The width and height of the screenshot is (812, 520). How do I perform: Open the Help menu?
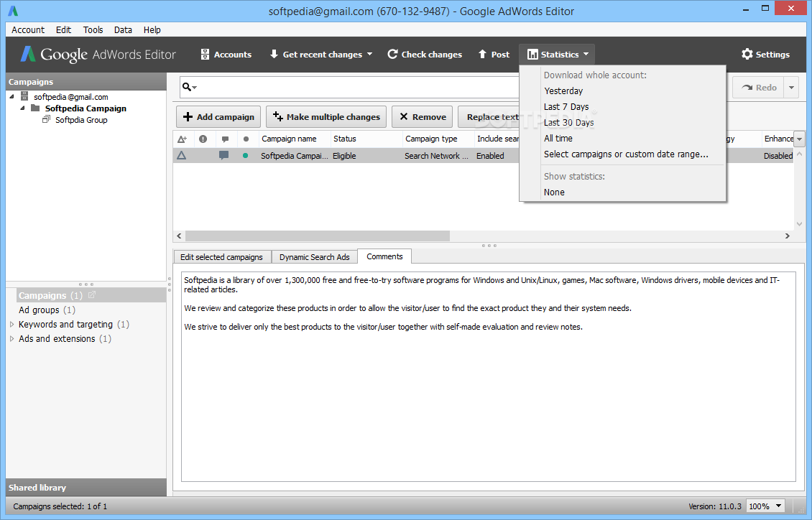(x=152, y=30)
